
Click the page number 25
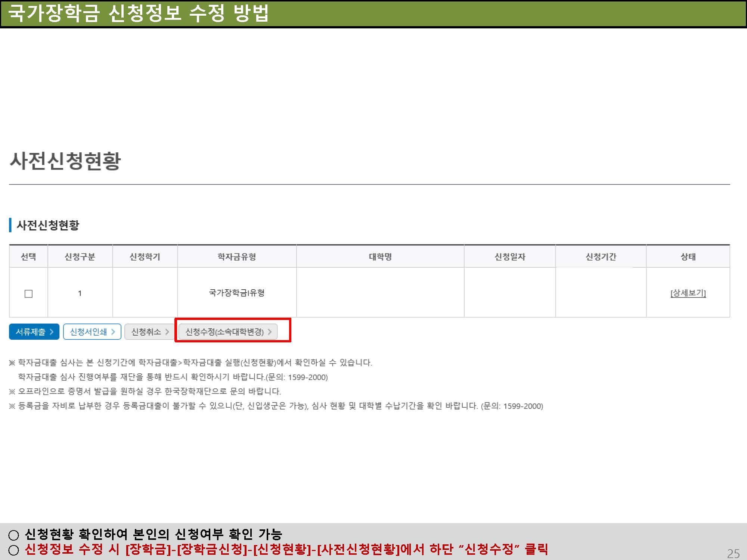[733, 553]
